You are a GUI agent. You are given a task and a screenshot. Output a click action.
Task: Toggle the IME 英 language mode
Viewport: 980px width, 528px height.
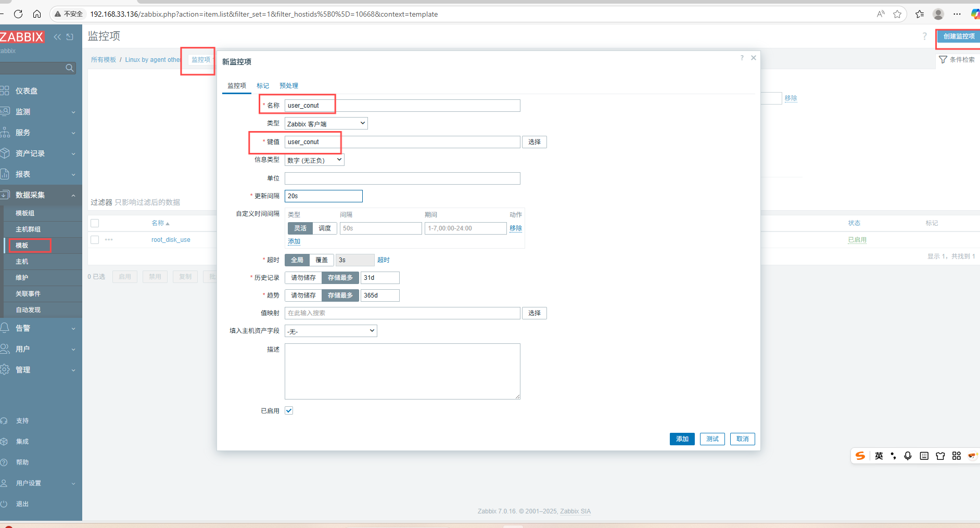[x=879, y=456]
